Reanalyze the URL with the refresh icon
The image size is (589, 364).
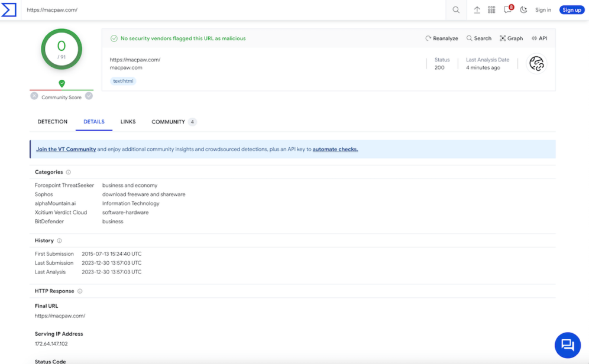pos(441,38)
